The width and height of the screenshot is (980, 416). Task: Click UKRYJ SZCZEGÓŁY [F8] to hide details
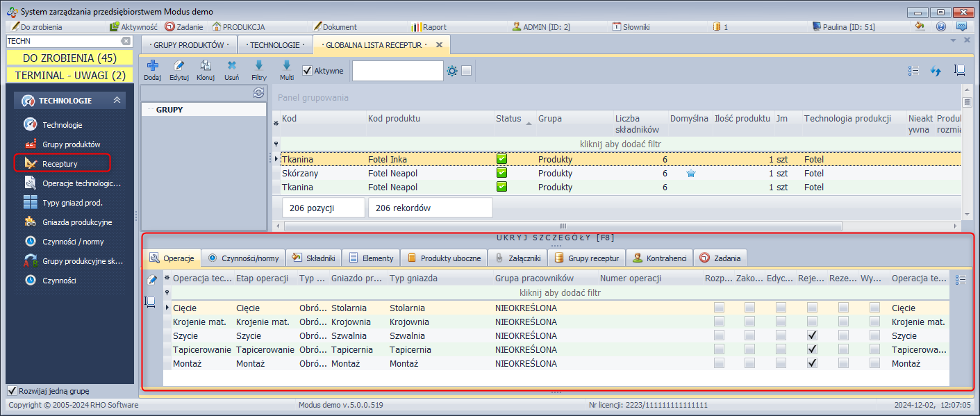tap(556, 238)
